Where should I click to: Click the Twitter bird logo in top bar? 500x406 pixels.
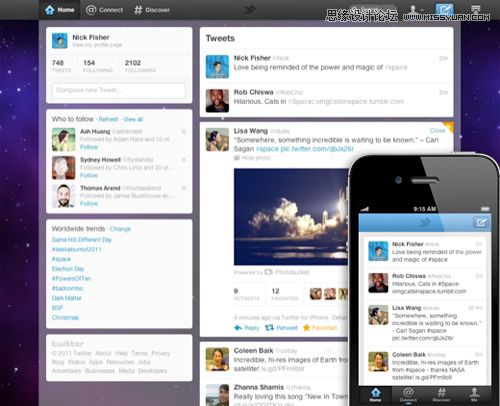[x=249, y=10]
